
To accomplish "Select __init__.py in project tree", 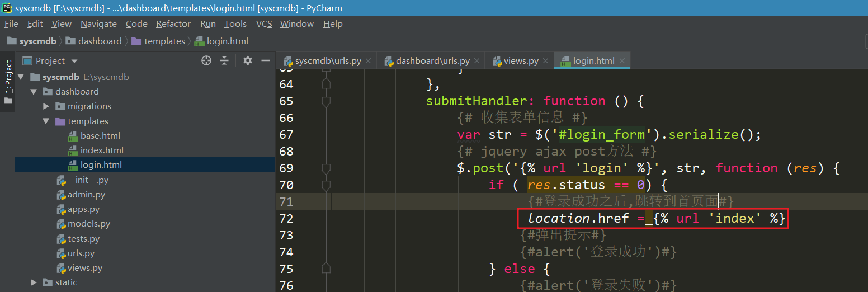I will click(88, 180).
